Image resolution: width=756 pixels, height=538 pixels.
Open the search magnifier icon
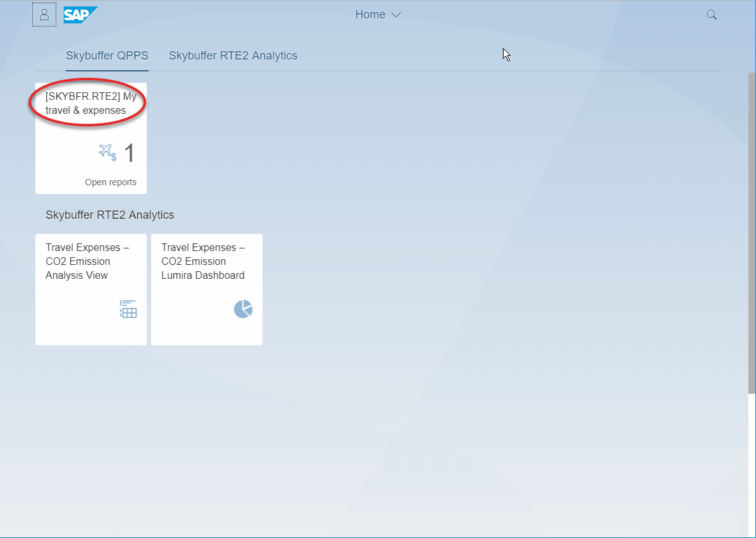(x=712, y=15)
